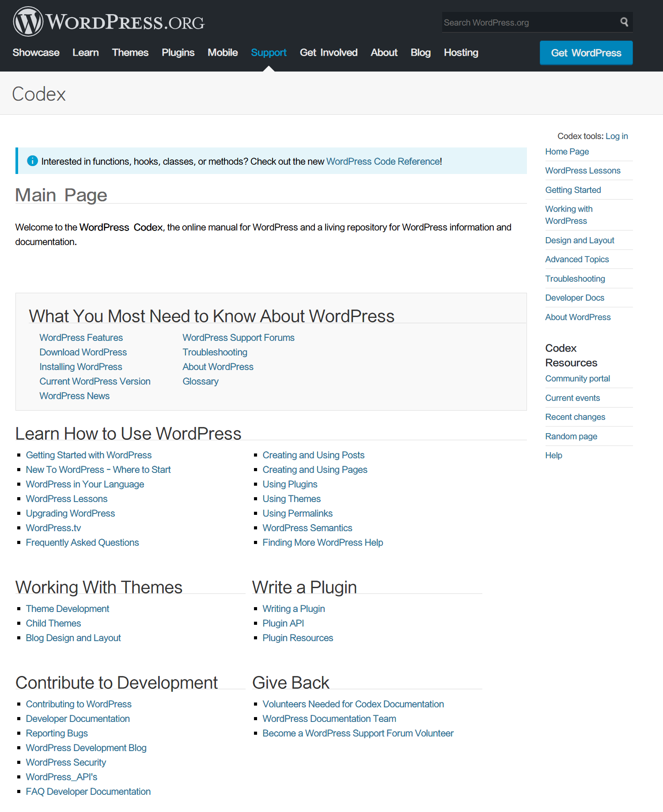Visit the Community portal link
The height and width of the screenshot is (812, 663).
click(578, 378)
